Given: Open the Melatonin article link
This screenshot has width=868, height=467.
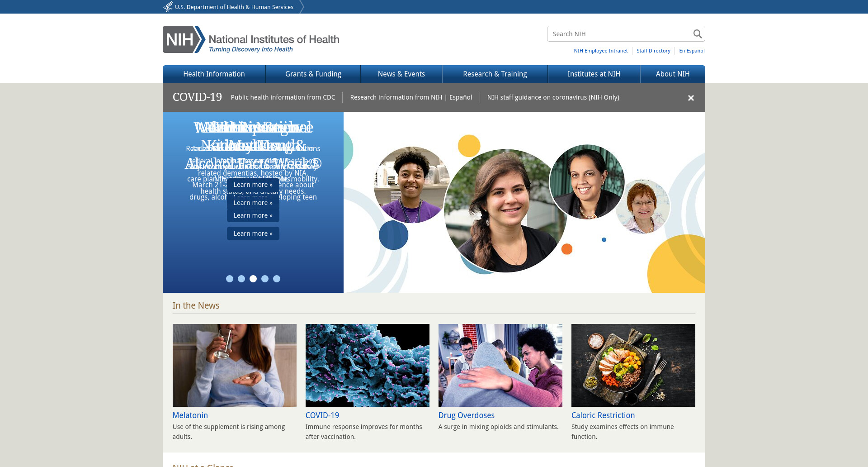Looking at the screenshot, I should pyautogui.click(x=190, y=415).
